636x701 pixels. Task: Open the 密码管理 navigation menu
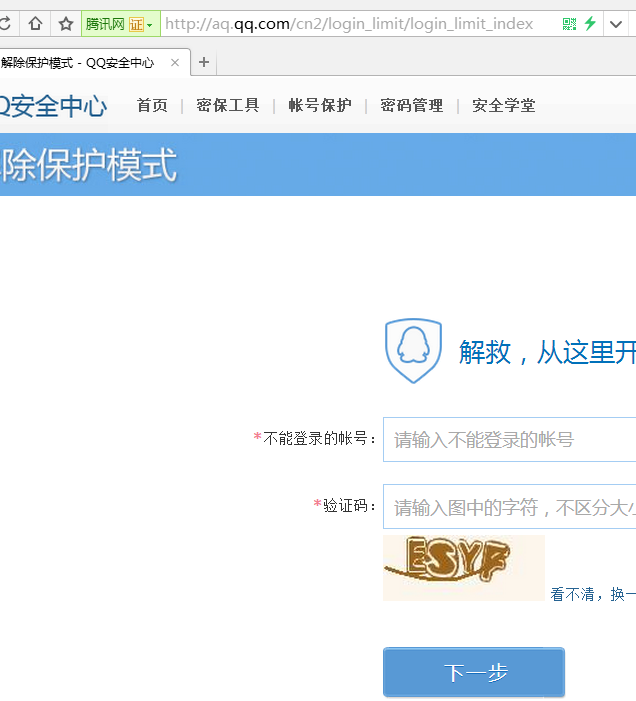(x=412, y=106)
